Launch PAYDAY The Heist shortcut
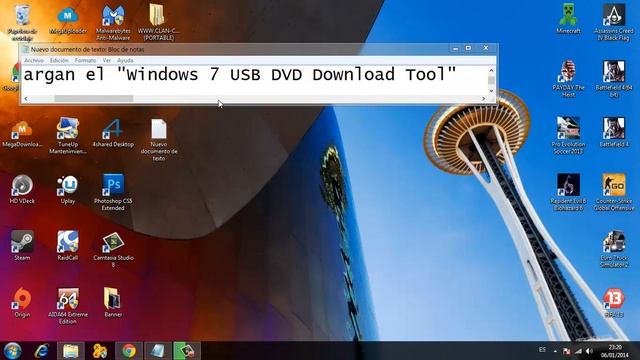 (x=568, y=79)
